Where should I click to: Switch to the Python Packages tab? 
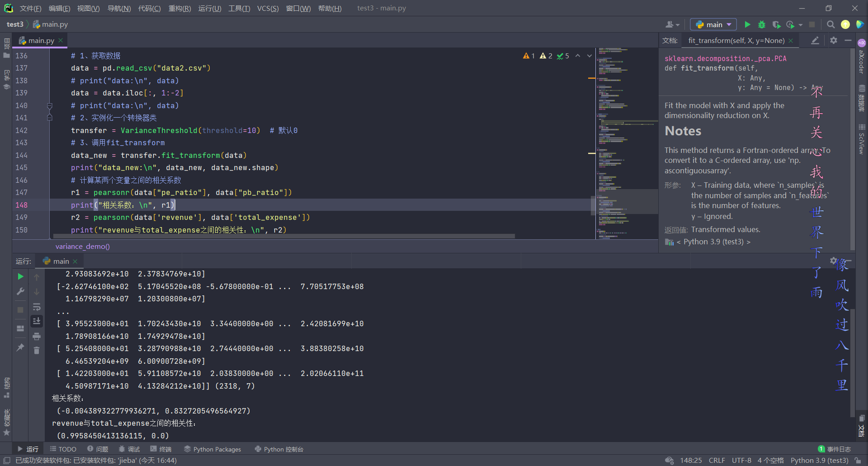[212, 449]
